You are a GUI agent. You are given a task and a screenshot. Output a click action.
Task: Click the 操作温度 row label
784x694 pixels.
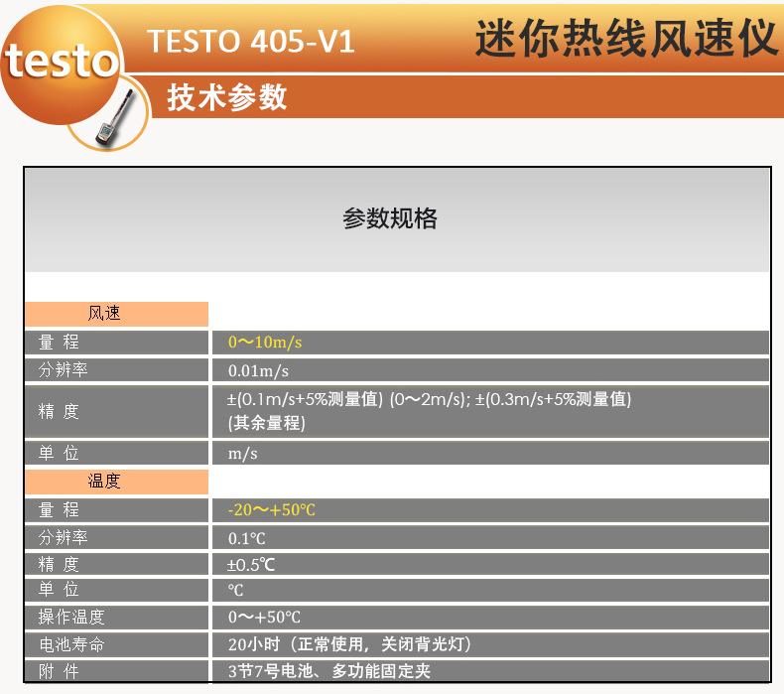pyautogui.click(x=71, y=617)
